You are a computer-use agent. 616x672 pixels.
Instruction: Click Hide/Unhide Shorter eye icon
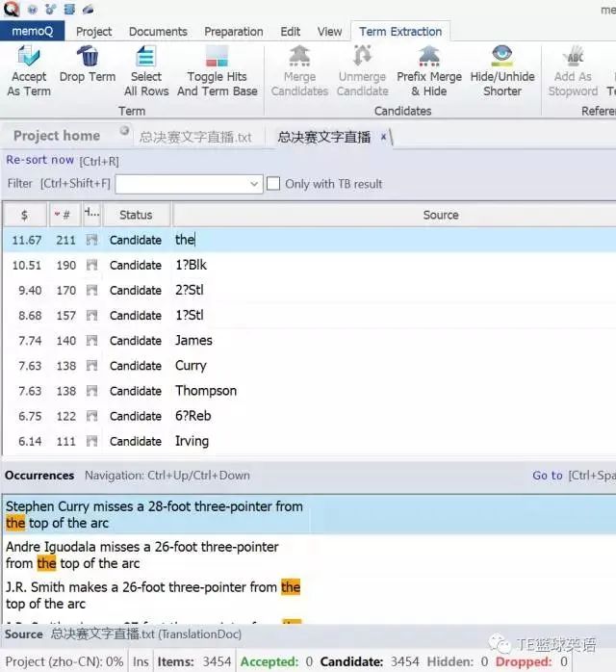click(x=502, y=56)
